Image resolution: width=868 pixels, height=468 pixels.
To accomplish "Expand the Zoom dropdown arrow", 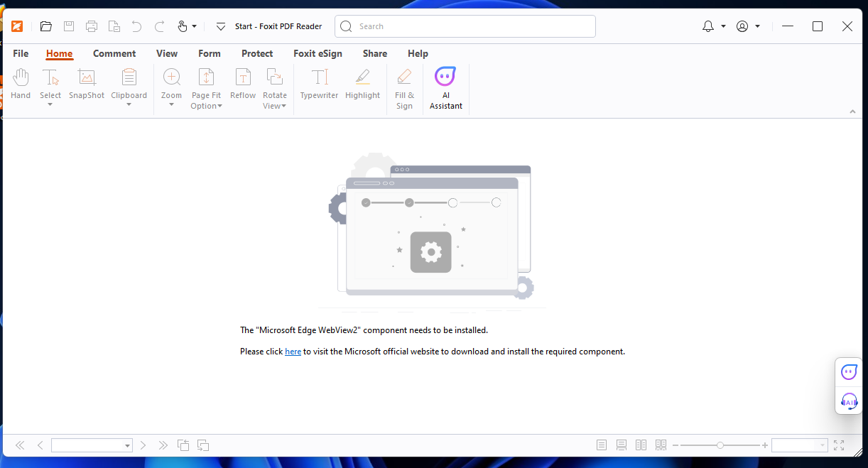I will coord(171,105).
